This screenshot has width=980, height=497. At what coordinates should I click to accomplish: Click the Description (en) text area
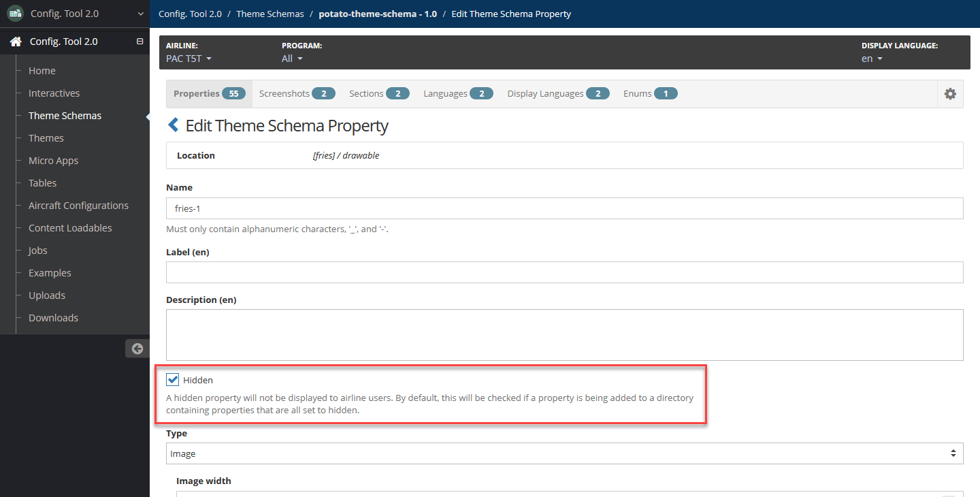click(x=564, y=335)
